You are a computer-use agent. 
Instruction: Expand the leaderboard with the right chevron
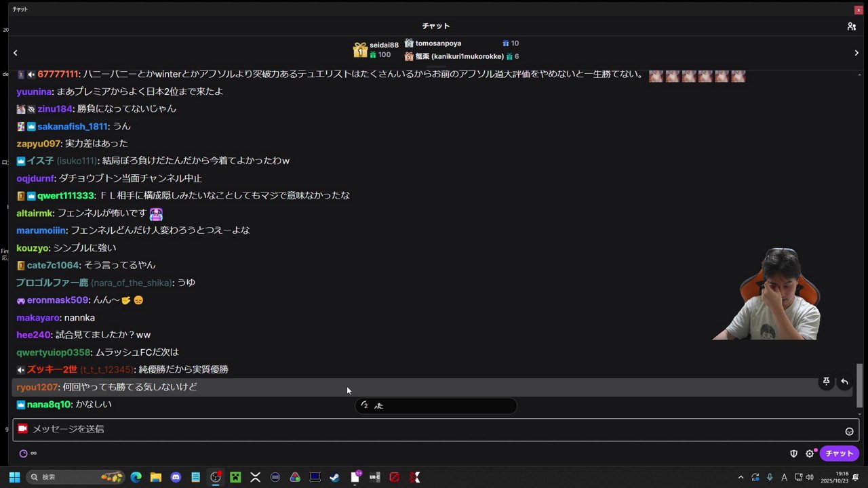856,52
